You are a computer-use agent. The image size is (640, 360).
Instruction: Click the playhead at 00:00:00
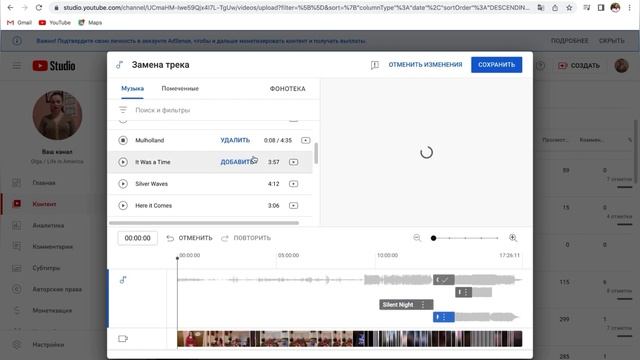[x=177, y=258]
